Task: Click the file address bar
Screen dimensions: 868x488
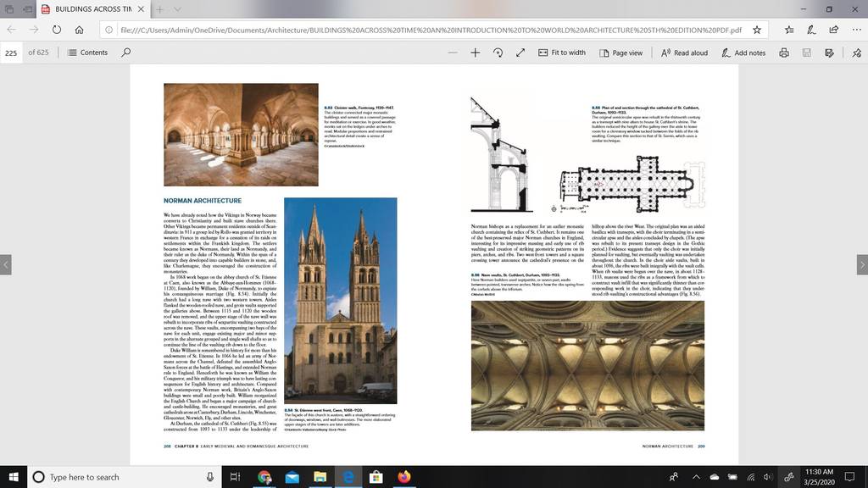Action: click(431, 30)
